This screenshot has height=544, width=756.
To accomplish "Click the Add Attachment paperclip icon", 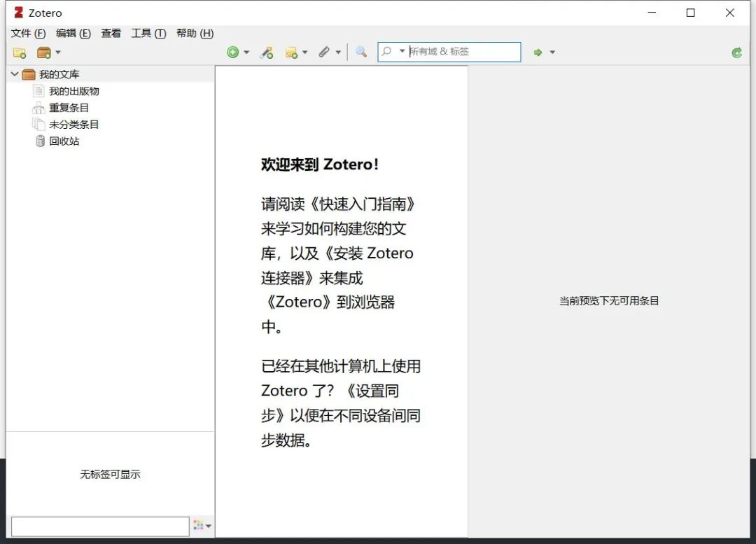I will tap(324, 52).
